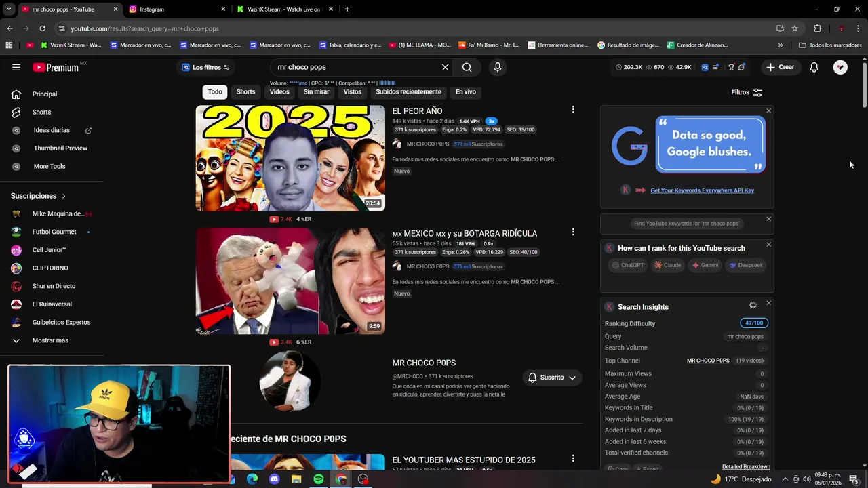Click inside the YouTube search field
This screenshot has height=488, width=868.
pyautogui.click(x=356, y=67)
